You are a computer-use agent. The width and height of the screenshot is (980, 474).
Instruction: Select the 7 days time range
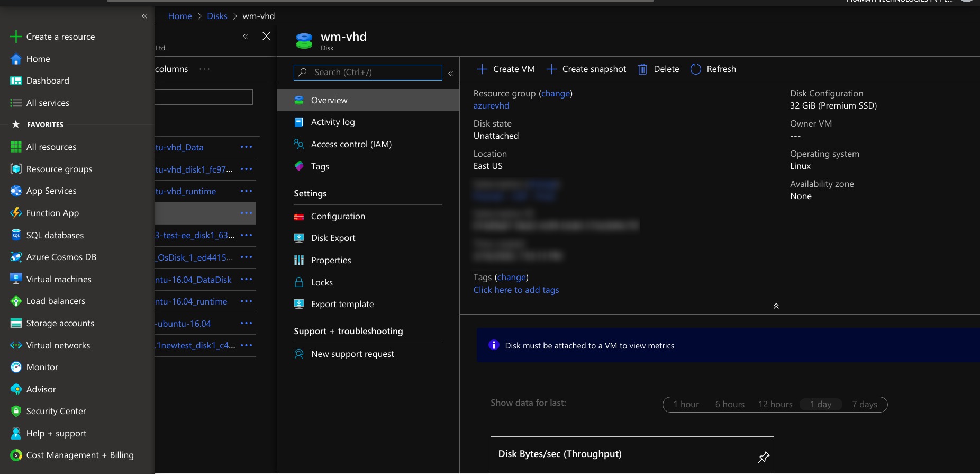click(x=864, y=405)
